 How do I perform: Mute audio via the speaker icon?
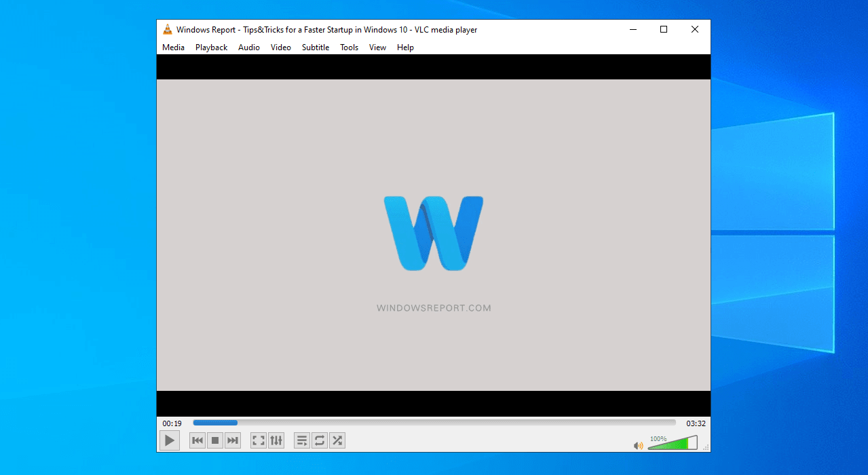click(638, 446)
